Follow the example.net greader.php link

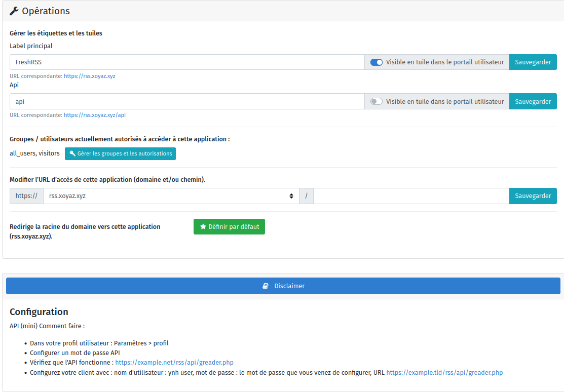click(174, 363)
